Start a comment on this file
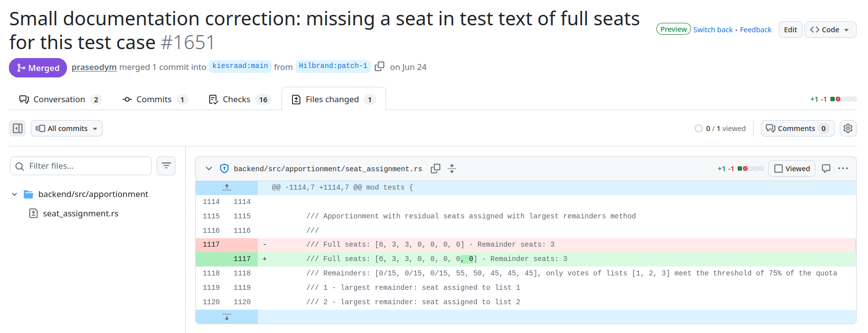Viewport: 868px width, 333px height. (826, 168)
